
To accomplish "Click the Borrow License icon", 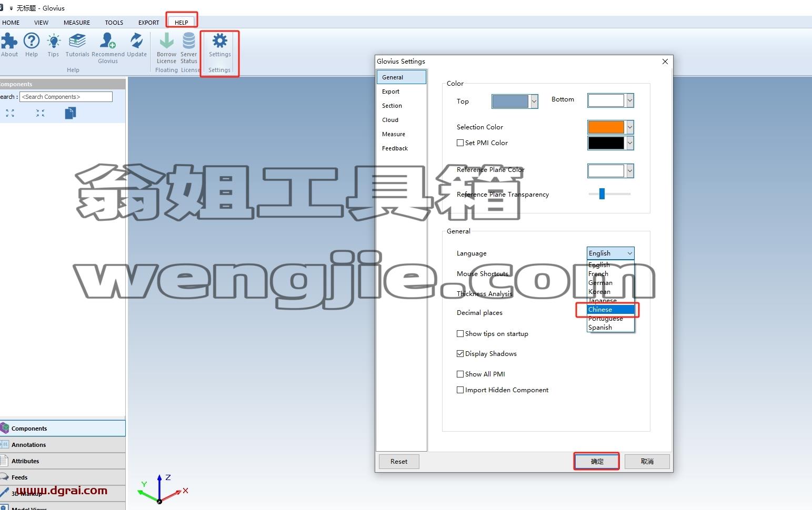I will pos(166,41).
